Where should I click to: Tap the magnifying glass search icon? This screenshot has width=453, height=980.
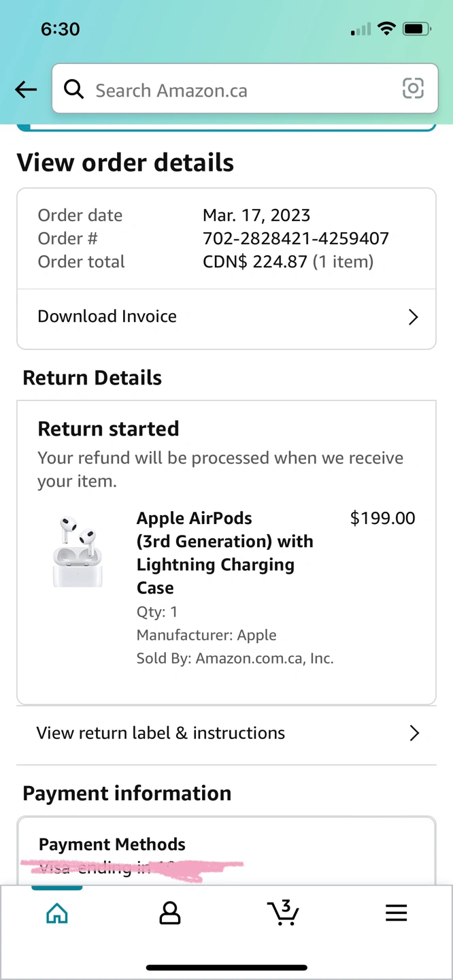click(x=73, y=89)
